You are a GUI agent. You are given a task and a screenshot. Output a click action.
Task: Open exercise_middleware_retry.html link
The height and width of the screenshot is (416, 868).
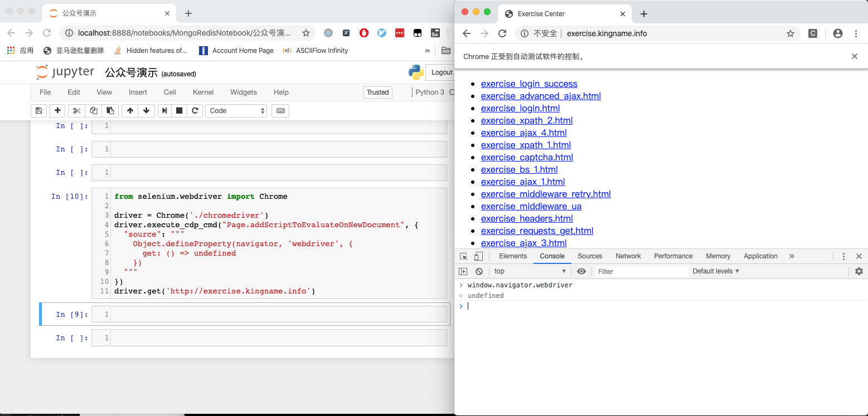546,194
